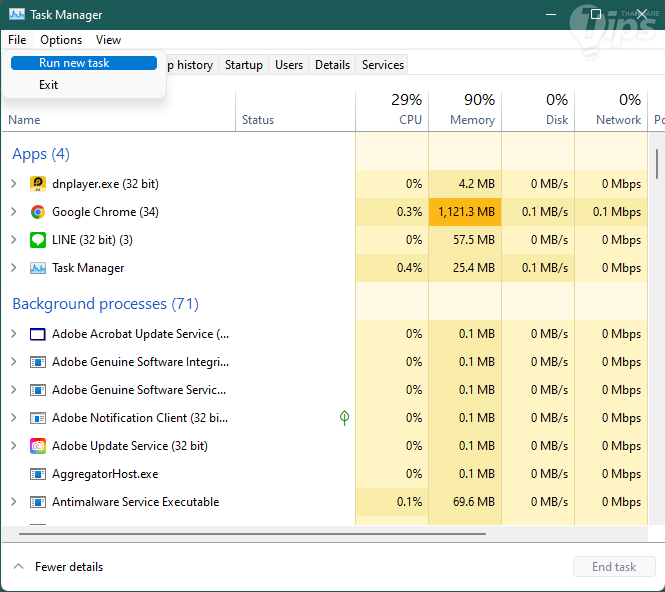This screenshot has width=665, height=592.
Task: Click the Adobe Genuine Software Integrity icon
Action: click(x=38, y=362)
